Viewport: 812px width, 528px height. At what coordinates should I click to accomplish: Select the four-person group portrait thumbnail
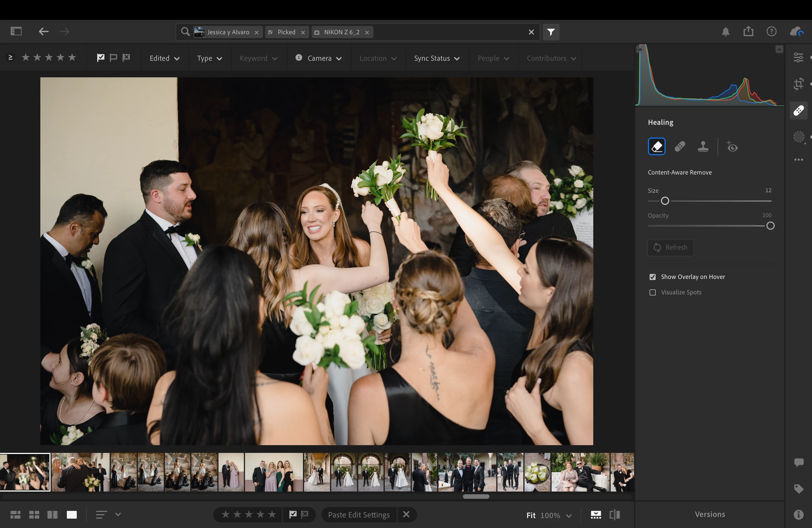coord(274,472)
